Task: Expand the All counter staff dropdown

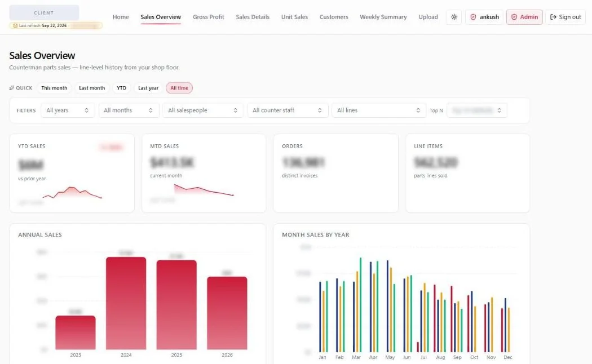Action: coord(288,110)
